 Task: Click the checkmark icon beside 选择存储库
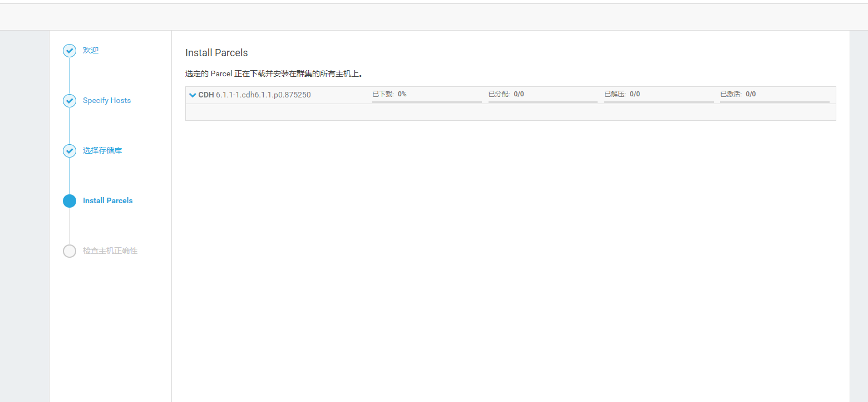[x=69, y=150]
